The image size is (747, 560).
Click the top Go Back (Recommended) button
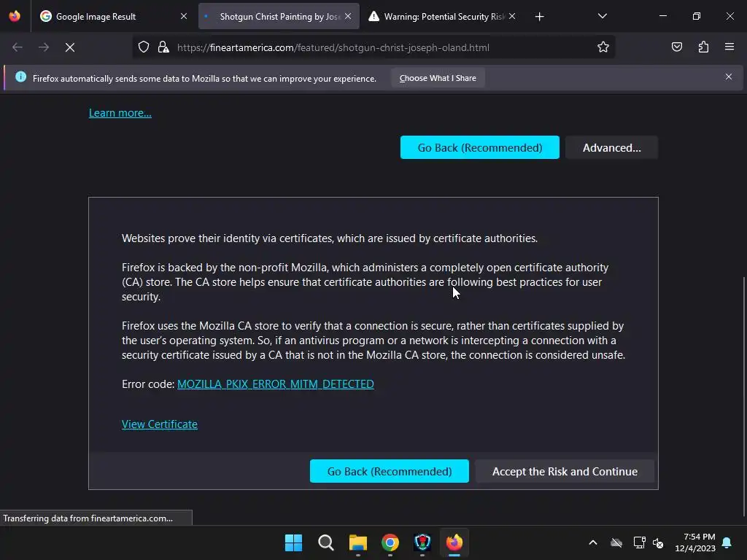(480, 147)
